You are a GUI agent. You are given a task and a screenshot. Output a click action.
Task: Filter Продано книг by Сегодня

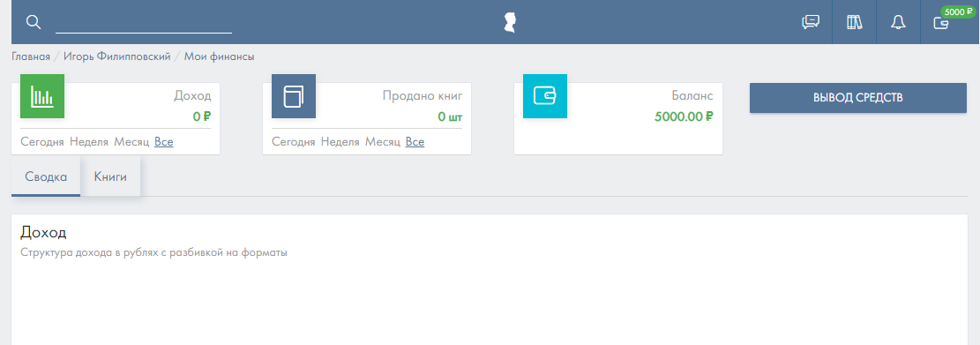click(x=294, y=142)
